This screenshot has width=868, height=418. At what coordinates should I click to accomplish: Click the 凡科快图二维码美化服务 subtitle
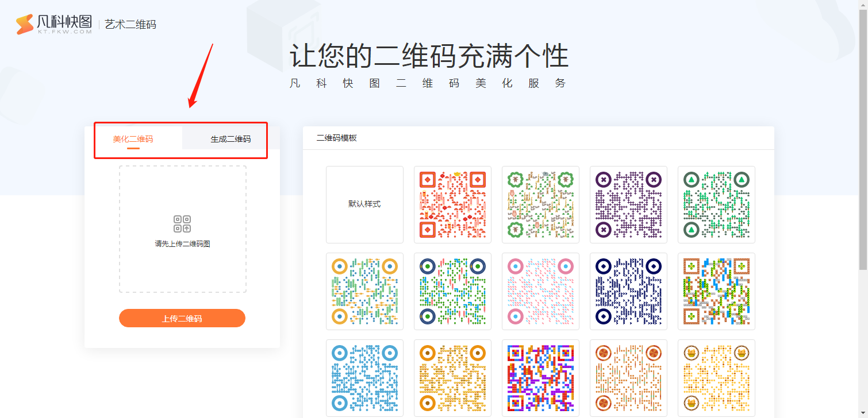[x=428, y=83]
